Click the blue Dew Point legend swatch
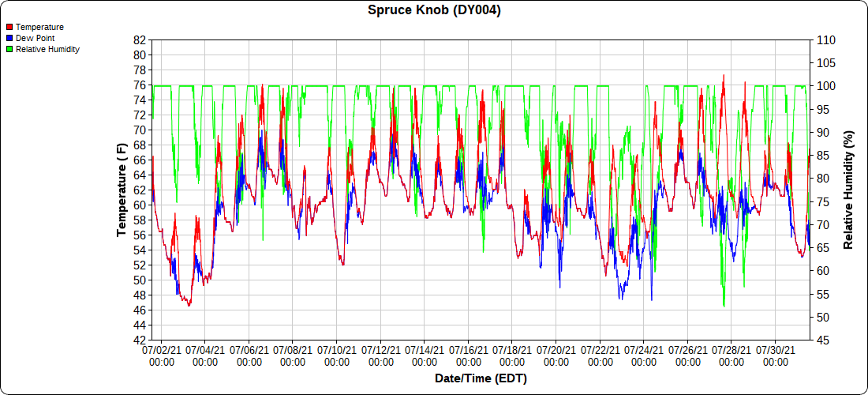The width and height of the screenshot is (868, 395). coord(9,38)
